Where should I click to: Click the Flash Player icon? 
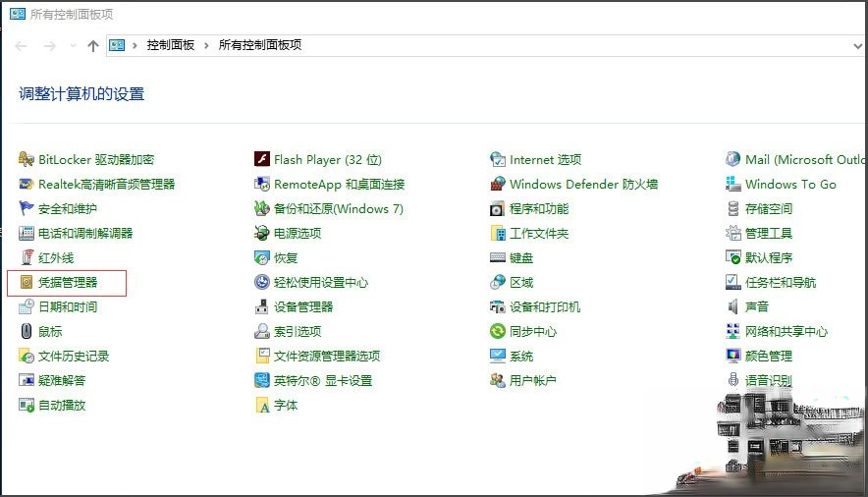[262, 159]
